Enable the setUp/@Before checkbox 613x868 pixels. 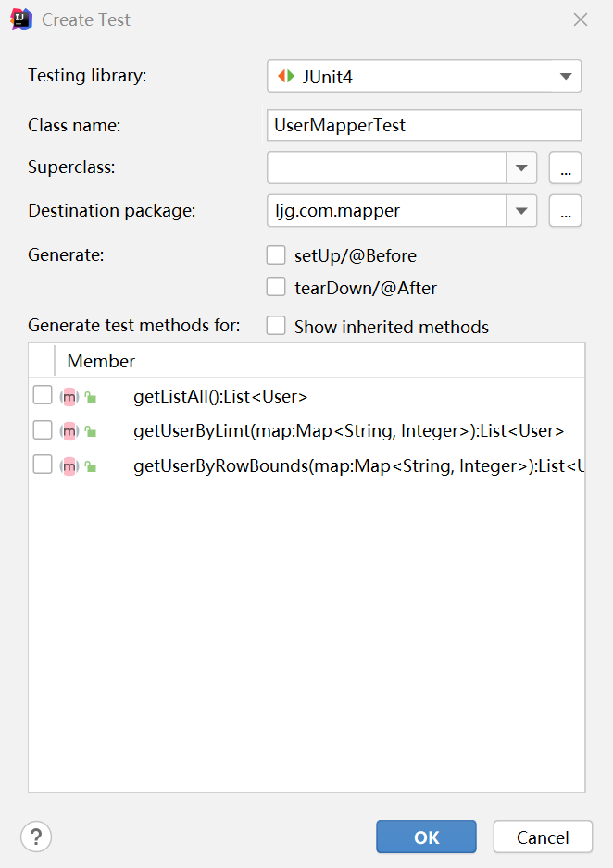click(x=276, y=255)
